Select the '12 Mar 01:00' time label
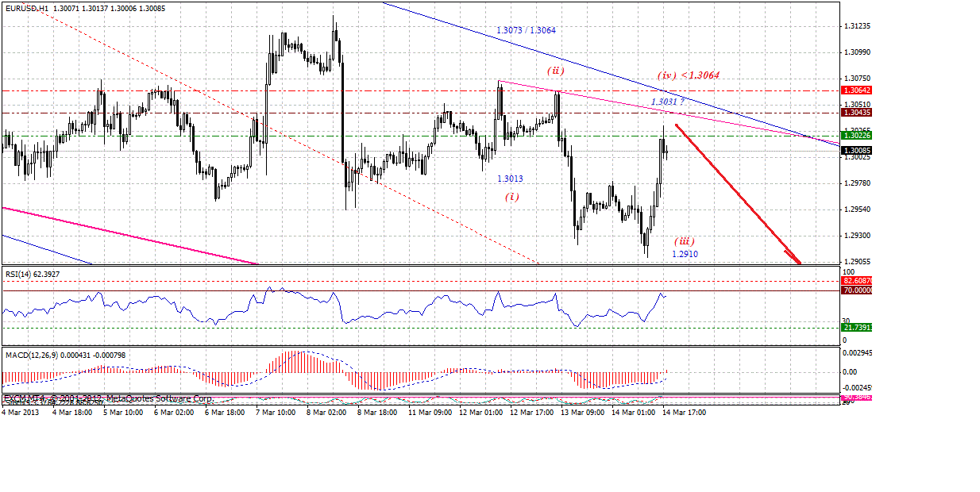980x492 pixels. [482, 413]
